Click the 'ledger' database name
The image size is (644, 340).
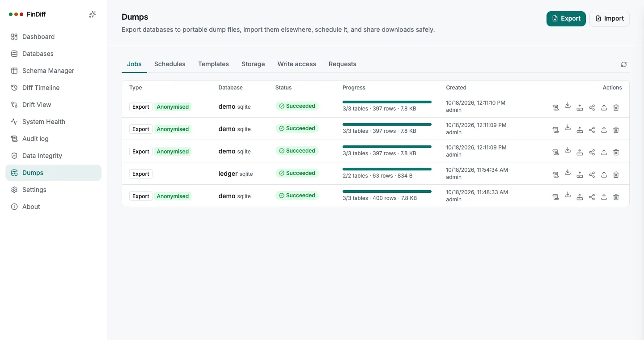pos(228,174)
